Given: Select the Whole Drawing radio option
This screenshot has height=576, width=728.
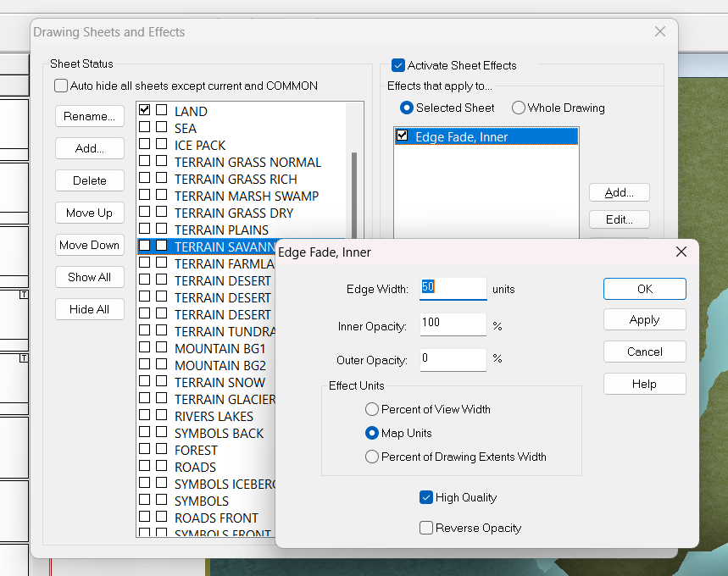Looking at the screenshot, I should (x=519, y=108).
